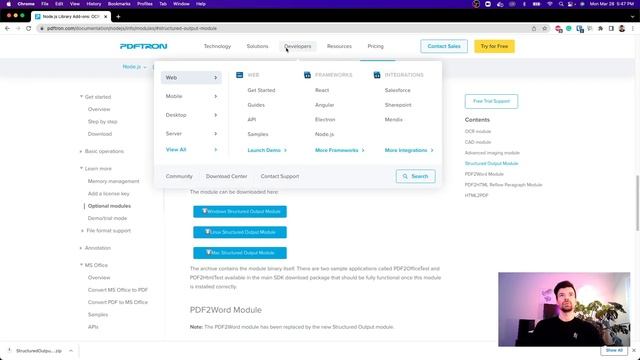Click the Contact Sales button
Viewport: 640px width, 360px height.
[x=444, y=46]
